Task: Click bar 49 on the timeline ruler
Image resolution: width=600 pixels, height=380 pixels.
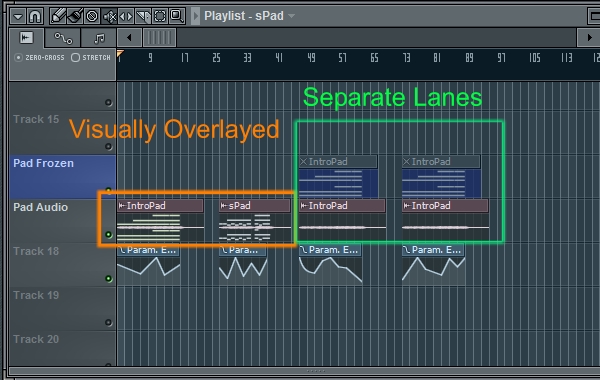Action: 311,57
